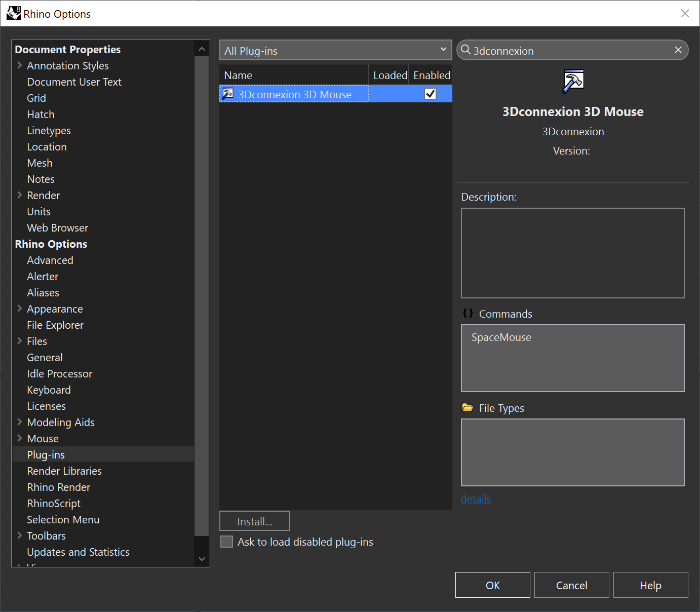The width and height of the screenshot is (700, 612).
Task: Click the plug-in icon in the 3Dconnexion 3D Mouse row
Action: (228, 94)
